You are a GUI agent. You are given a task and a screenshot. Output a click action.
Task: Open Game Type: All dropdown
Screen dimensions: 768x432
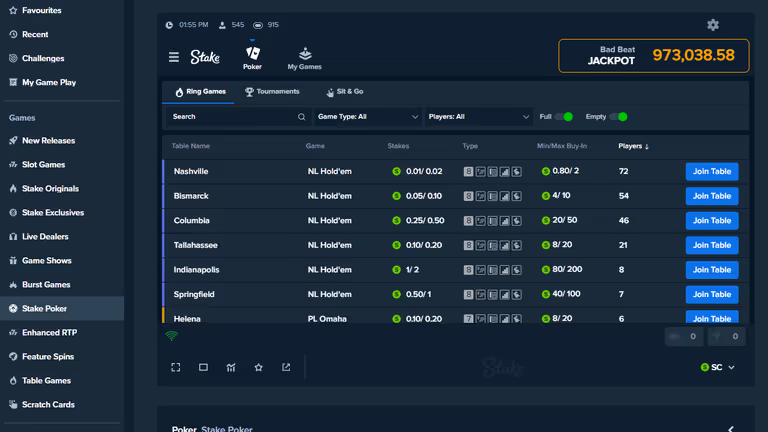(x=367, y=117)
